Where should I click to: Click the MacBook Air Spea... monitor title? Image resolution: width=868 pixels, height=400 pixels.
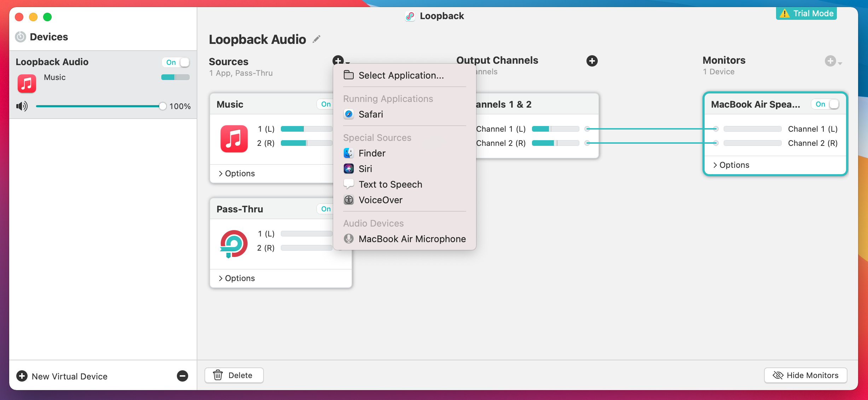pyautogui.click(x=756, y=104)
